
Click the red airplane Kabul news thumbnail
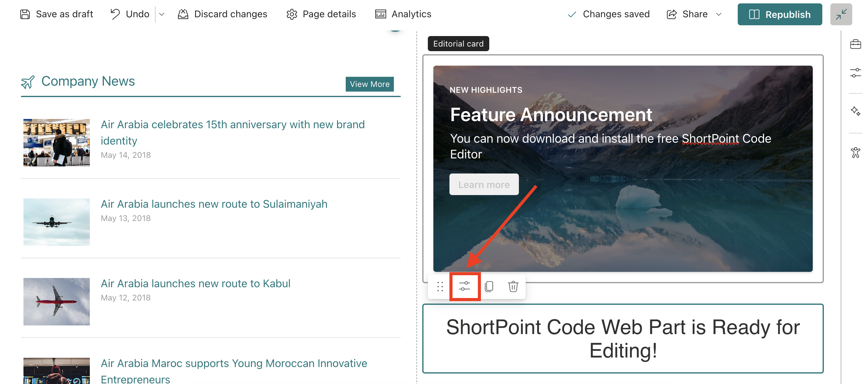pos(56,301)
